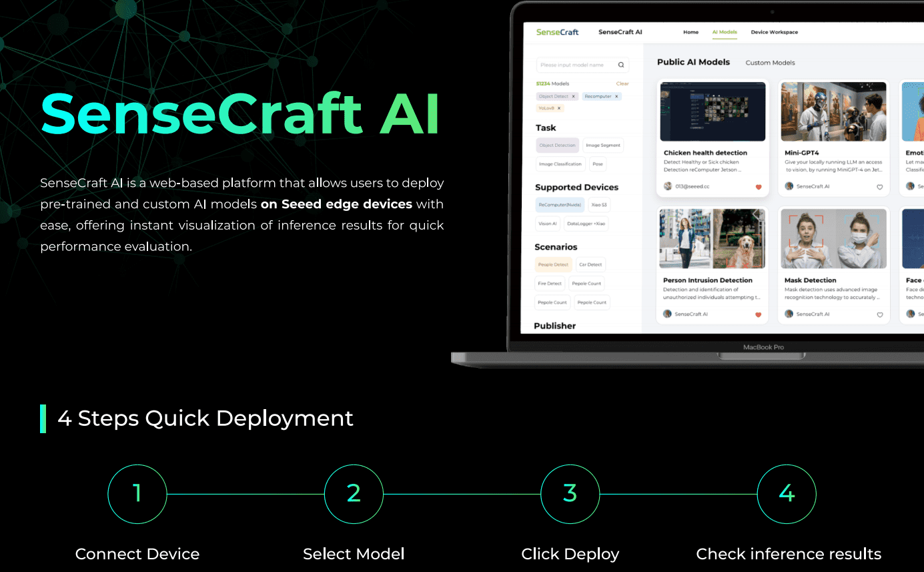
Task: Remove the Object Detect filter tag
Action: (x=573, y=96)
